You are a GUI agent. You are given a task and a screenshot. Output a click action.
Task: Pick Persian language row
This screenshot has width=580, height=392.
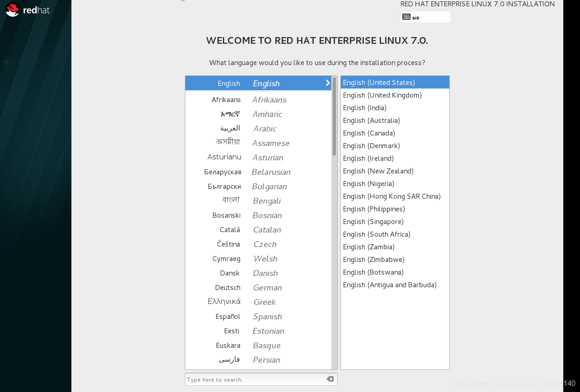(x=258, y=360)
